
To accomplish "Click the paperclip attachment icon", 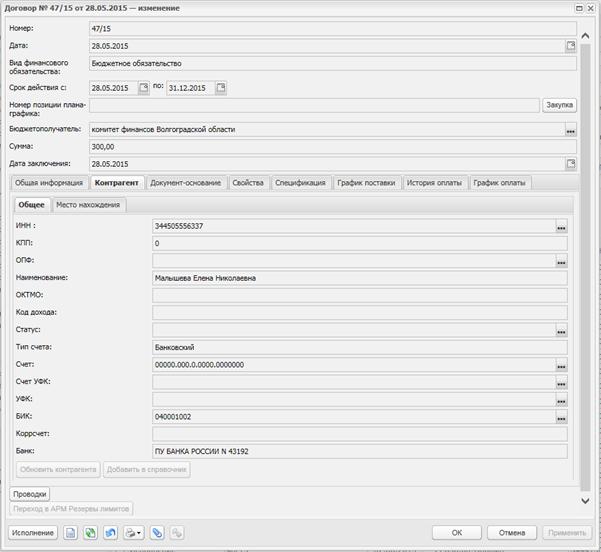I will click(x=156, y=533).
